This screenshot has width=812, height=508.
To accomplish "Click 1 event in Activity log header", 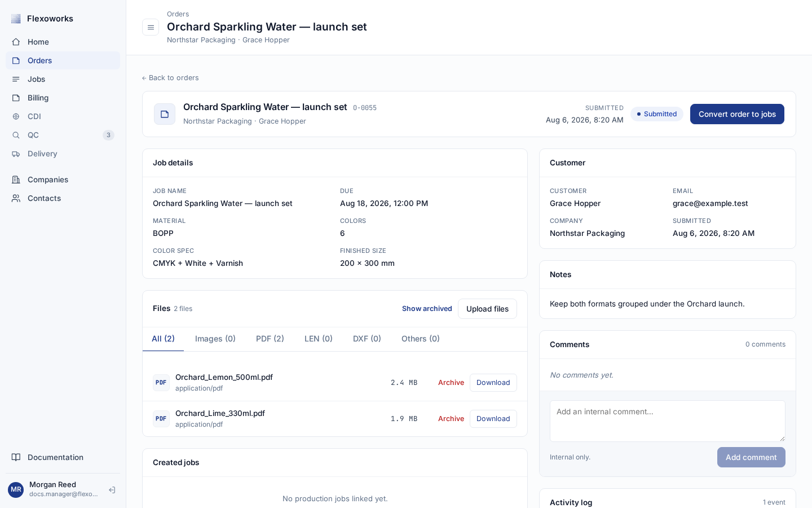I will tap(774, 502).
